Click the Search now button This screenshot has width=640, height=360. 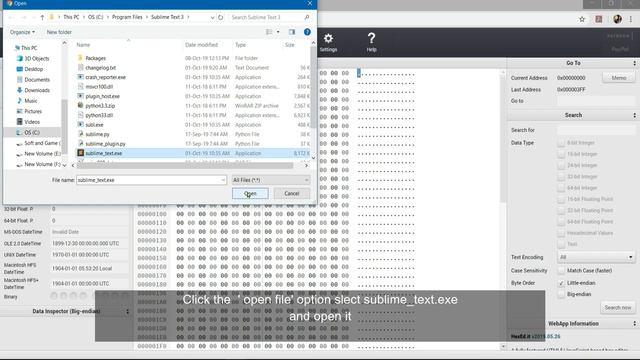[x=618, y=307]
